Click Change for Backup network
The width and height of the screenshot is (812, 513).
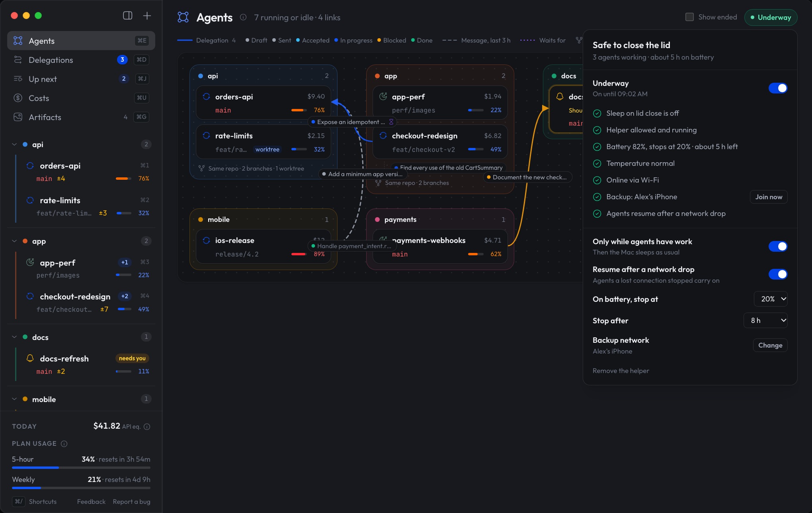pos(770,345)
